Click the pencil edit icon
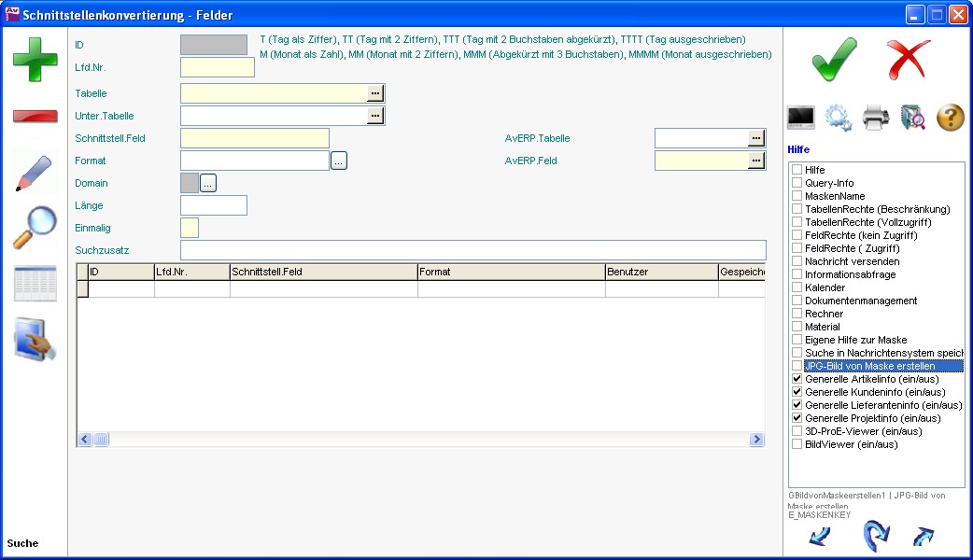Viewport: 973px width, 560px height. 35,174
